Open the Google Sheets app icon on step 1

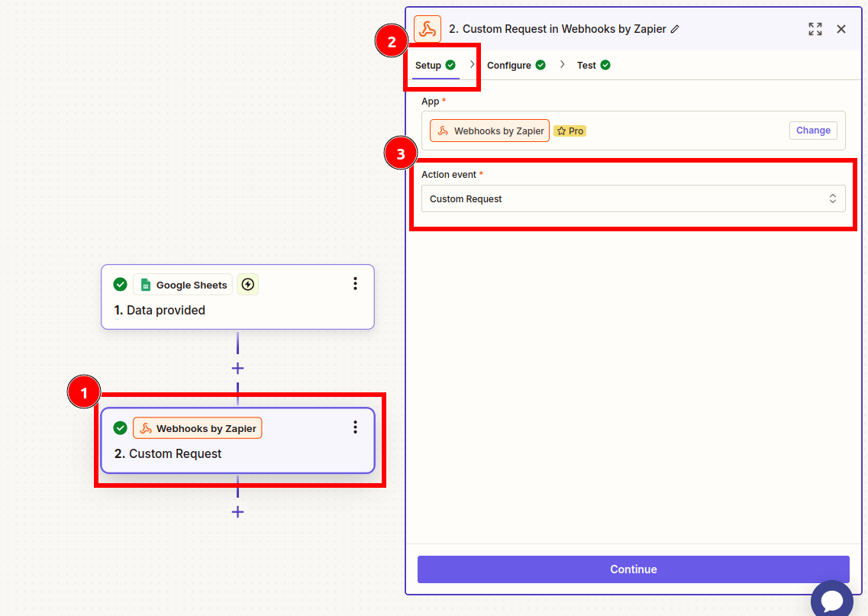pos(145,284)
